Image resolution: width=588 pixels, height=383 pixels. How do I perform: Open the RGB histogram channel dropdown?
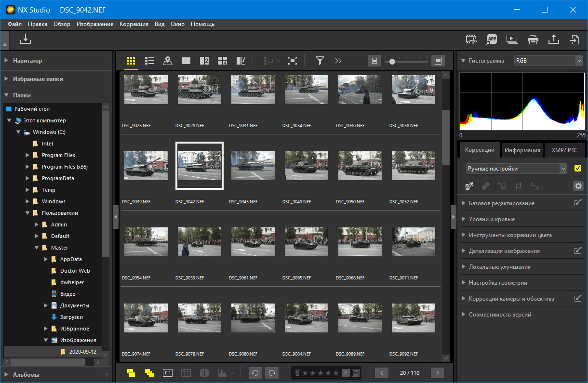[548, 61]
